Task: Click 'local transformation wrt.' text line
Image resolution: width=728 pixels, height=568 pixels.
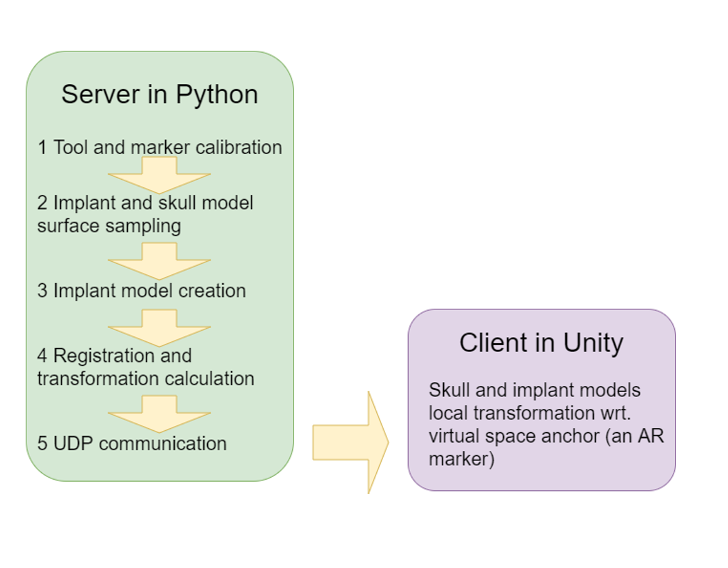Action: pos(530,413)
